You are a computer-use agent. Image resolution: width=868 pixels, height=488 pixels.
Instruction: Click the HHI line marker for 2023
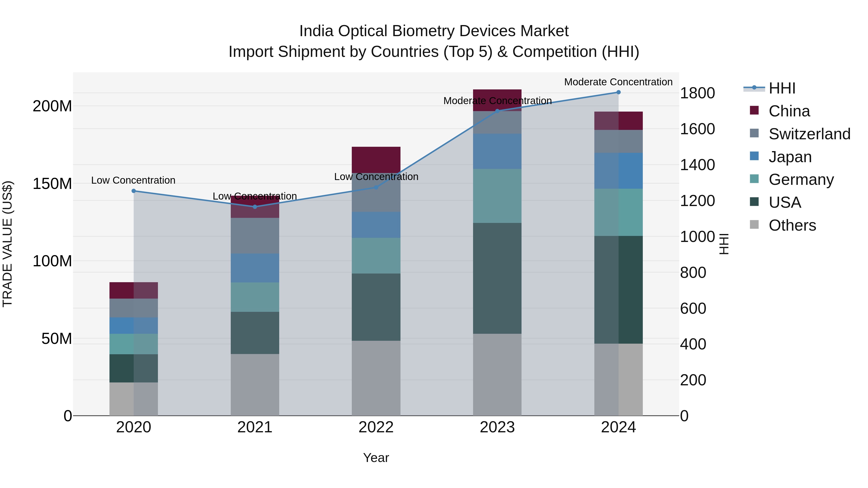pyautogui.click(x=497, y=111)
